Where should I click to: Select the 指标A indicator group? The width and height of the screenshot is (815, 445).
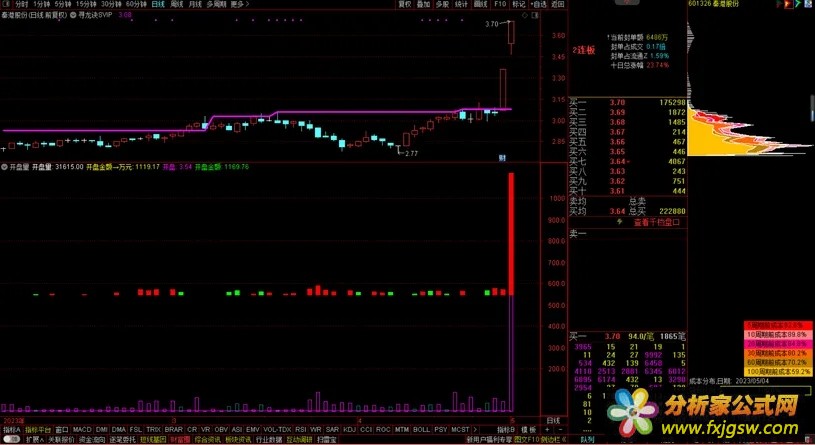click(x=12, y=430)
